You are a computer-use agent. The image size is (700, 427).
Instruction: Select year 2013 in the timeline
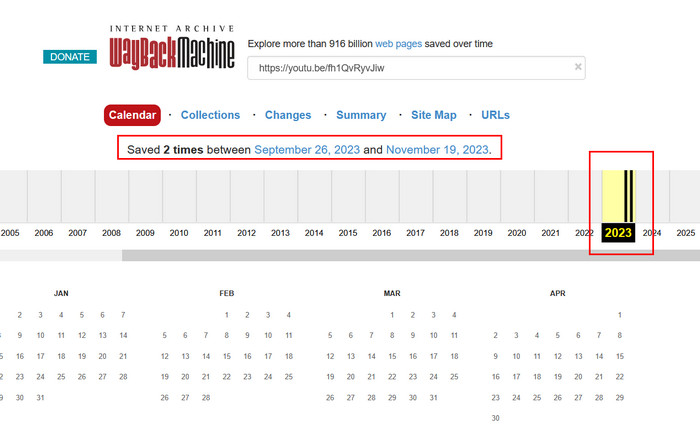point(280,233)
